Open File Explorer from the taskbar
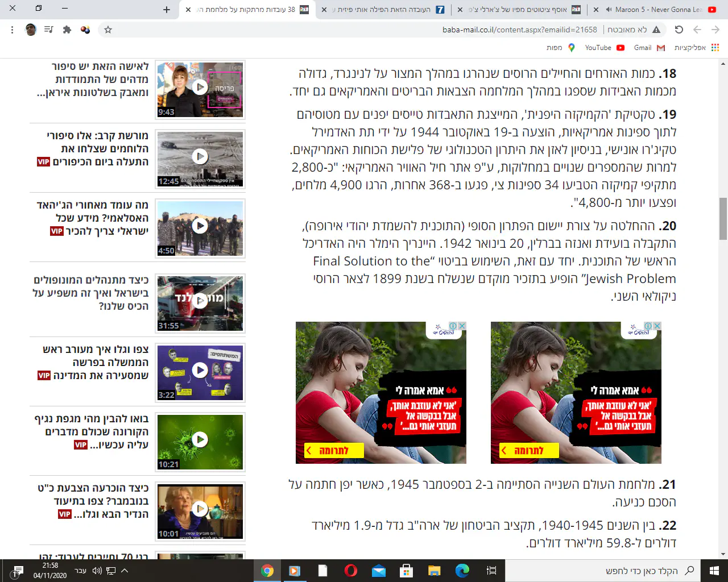Viewport: 728px width, 582px height. (434, 571)
